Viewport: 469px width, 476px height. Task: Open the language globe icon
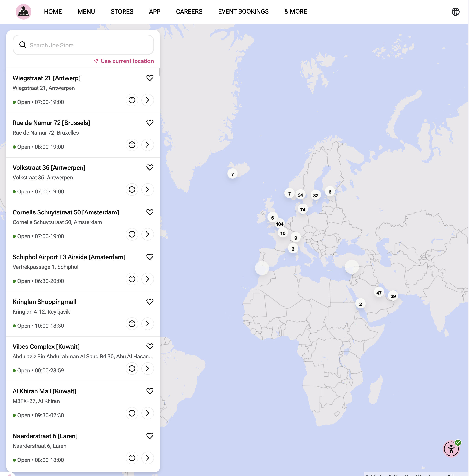pos(455,12)
